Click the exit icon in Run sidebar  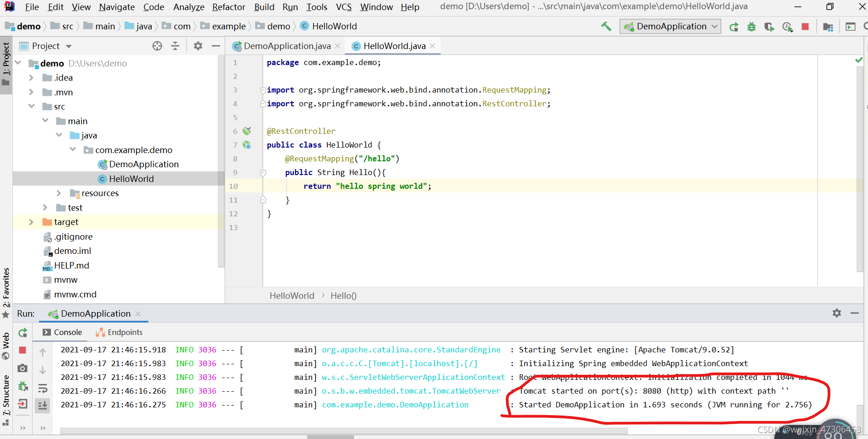click(22, 404)
